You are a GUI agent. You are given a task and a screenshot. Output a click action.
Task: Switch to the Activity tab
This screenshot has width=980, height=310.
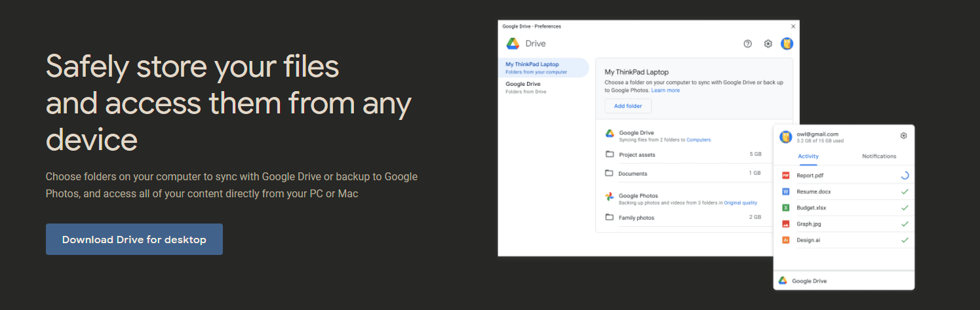[x=808, y=157]
